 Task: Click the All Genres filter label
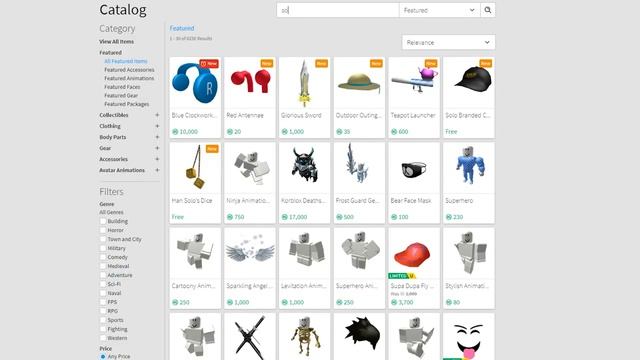pos(111,212)
